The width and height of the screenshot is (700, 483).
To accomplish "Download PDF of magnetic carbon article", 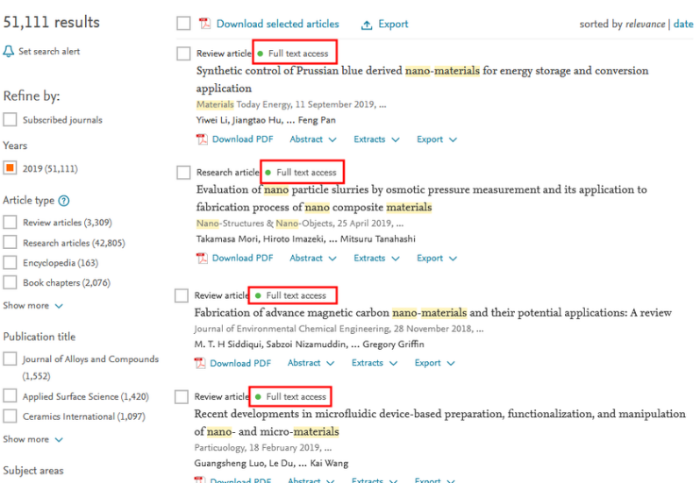I will pyautogui.click(x=241, y=363).
